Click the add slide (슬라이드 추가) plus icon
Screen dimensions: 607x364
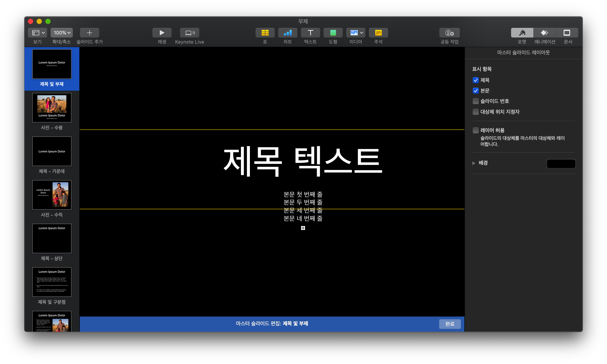point(90,33)
